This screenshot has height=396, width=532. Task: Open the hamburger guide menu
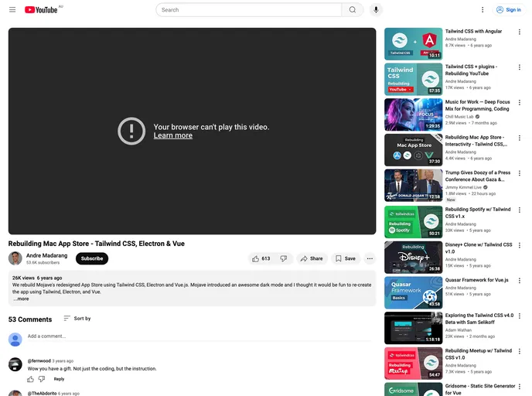click(12, 10)
